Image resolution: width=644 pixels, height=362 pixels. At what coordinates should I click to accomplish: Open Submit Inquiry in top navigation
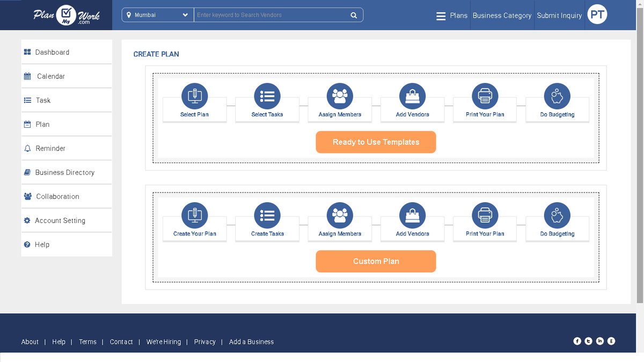[559, 16]
